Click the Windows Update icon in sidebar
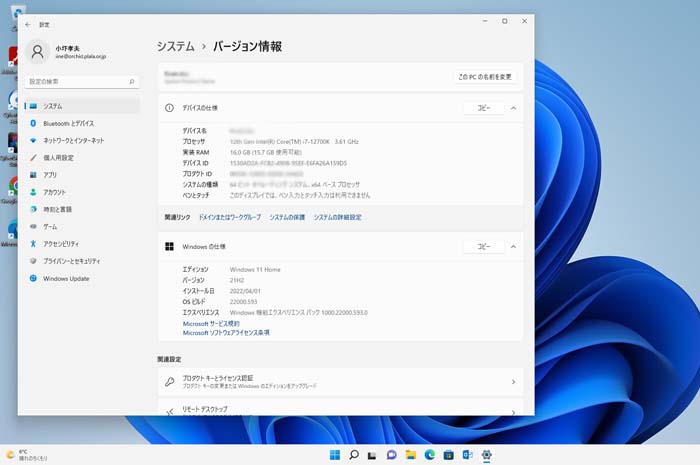 pos(33,278)
